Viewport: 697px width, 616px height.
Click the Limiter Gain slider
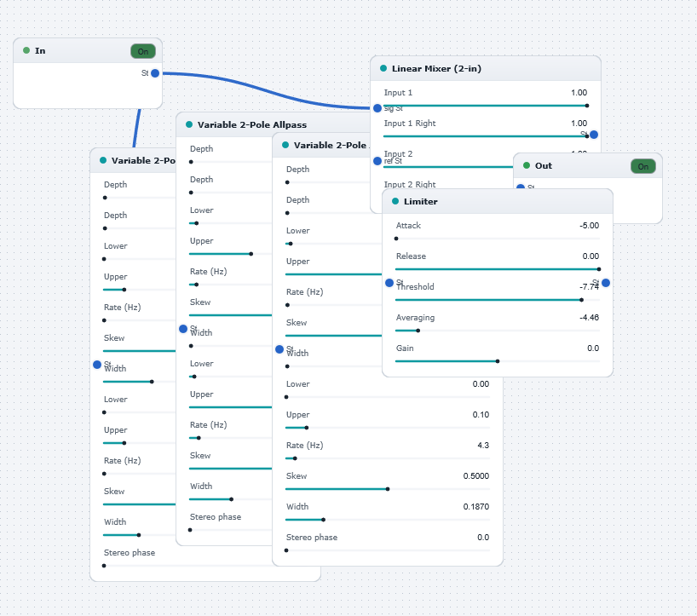tap(498, 361)
